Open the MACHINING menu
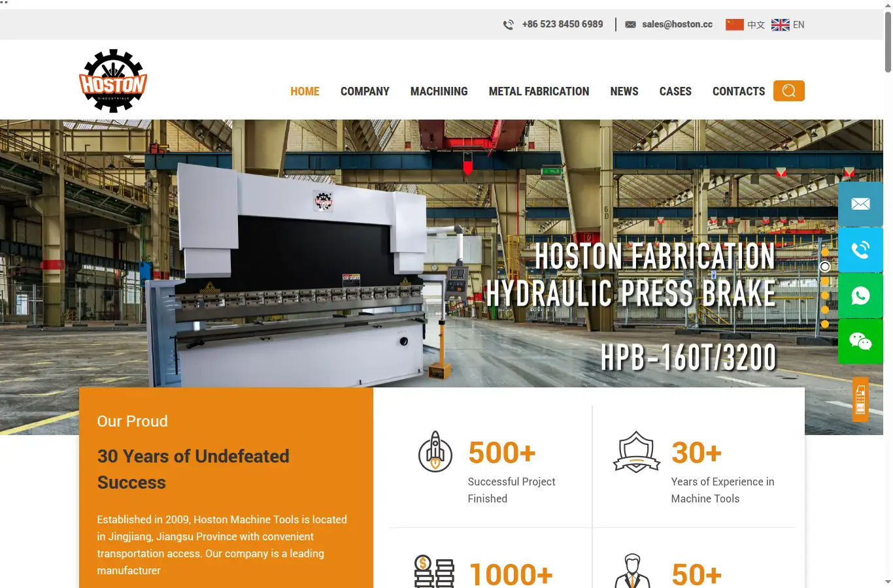Image resolution: width=893 pixels, height=588 pixels. (439, 91)
